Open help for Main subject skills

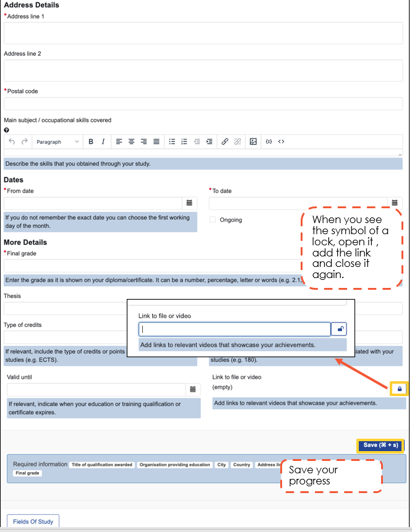[x=6, y=130]
